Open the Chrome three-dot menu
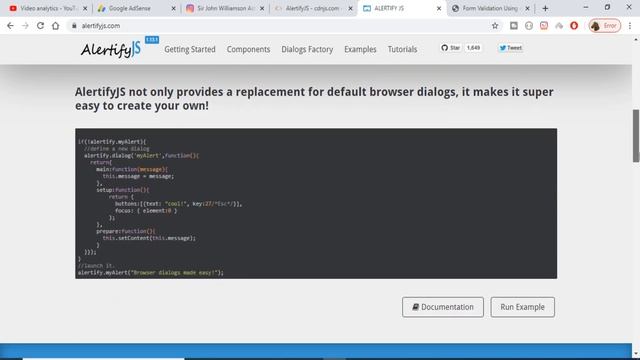This screenshot has height=360, width=640. coord(630,26)
